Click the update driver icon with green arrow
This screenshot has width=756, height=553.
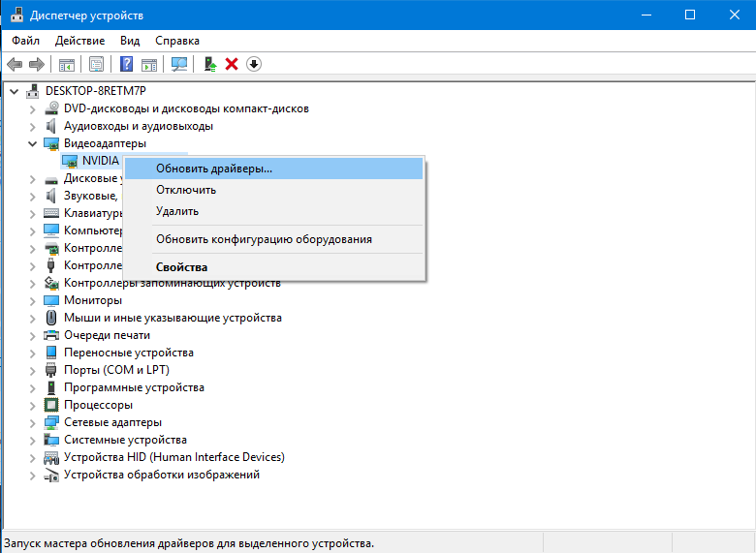209,64
